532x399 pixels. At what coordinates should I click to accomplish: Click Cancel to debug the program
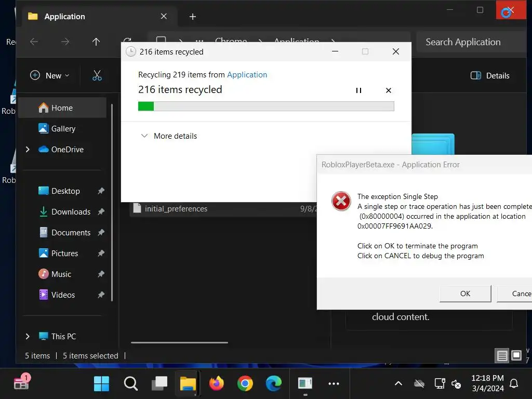click(515, 294)
